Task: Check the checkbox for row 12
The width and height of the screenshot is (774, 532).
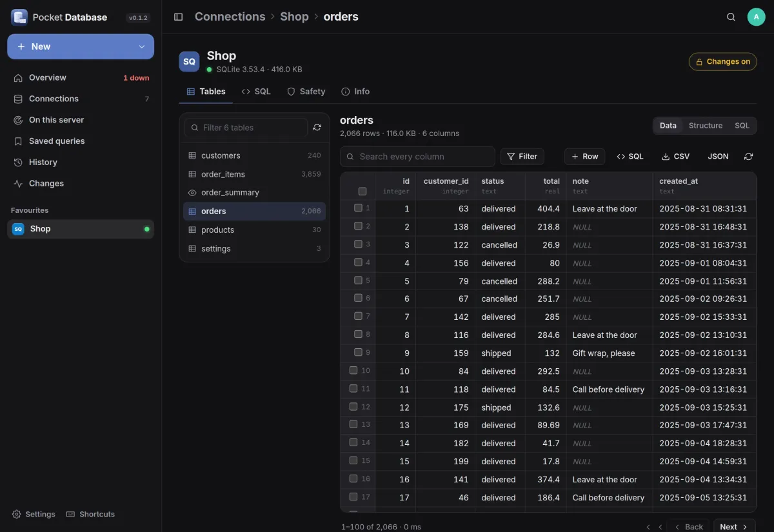Action: coord(353,407)
